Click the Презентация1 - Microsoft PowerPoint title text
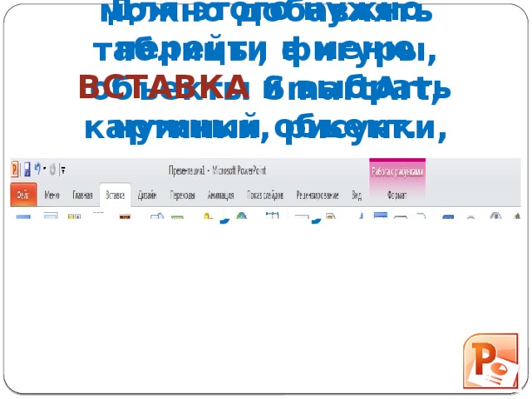532x399 pixels. (x=217, y=170)
